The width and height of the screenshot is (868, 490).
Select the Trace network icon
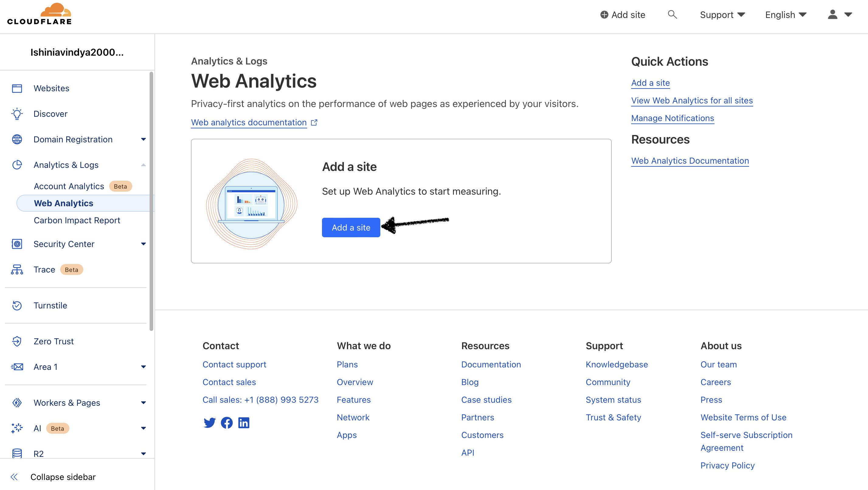(x=17, y=269)
